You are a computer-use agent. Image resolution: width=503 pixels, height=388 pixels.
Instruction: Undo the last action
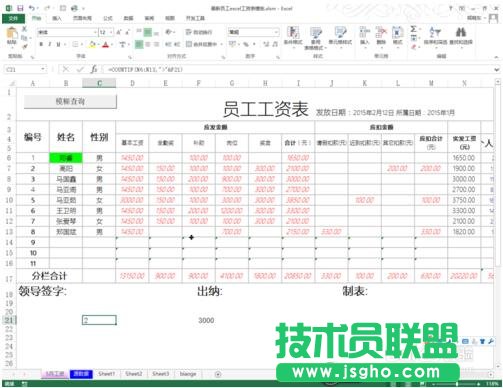point(32,8)
